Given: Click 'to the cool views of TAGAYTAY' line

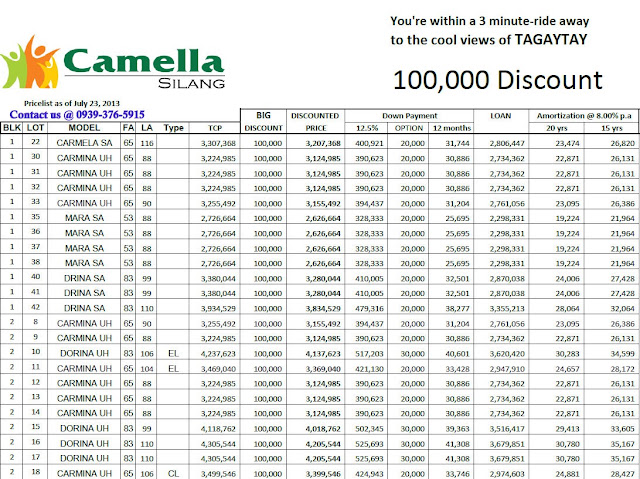Looking at the screenshot, I should 489,40.
